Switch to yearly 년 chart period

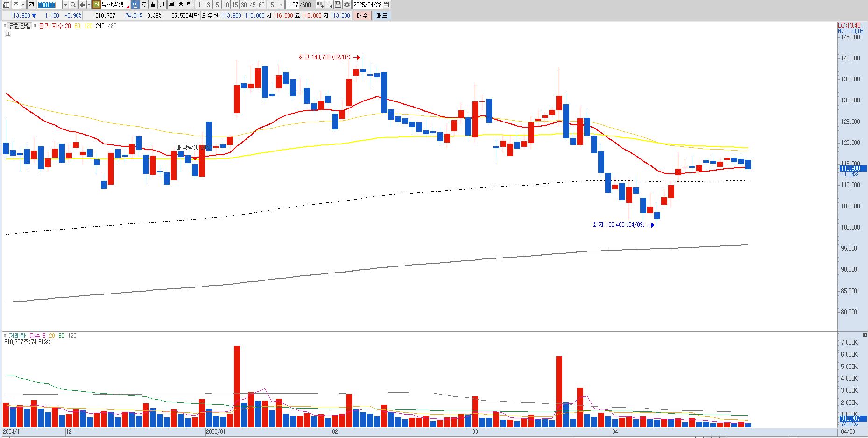click(x=162, y=5)
